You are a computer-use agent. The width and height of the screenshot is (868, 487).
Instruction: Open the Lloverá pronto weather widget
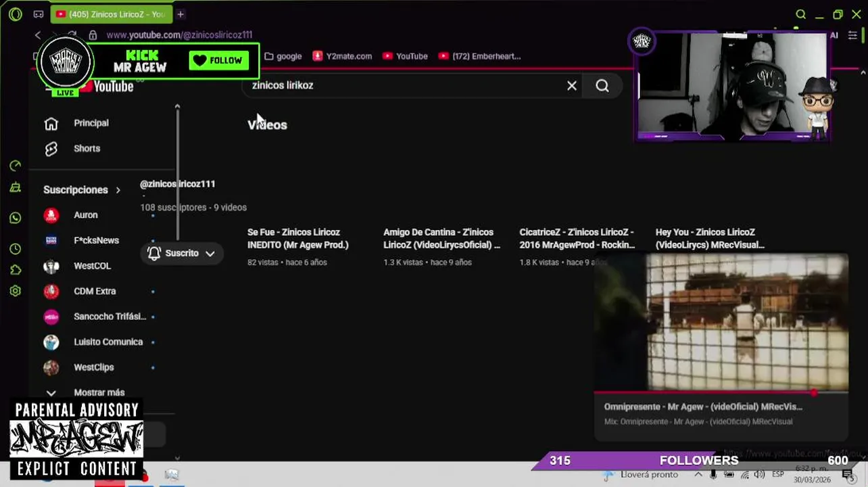pos(641,475)
